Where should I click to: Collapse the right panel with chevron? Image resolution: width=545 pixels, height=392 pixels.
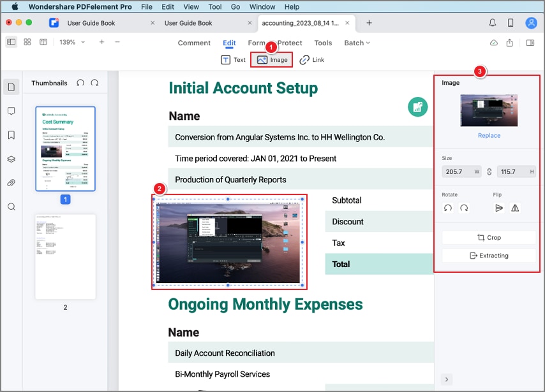(x=447, y=379)
